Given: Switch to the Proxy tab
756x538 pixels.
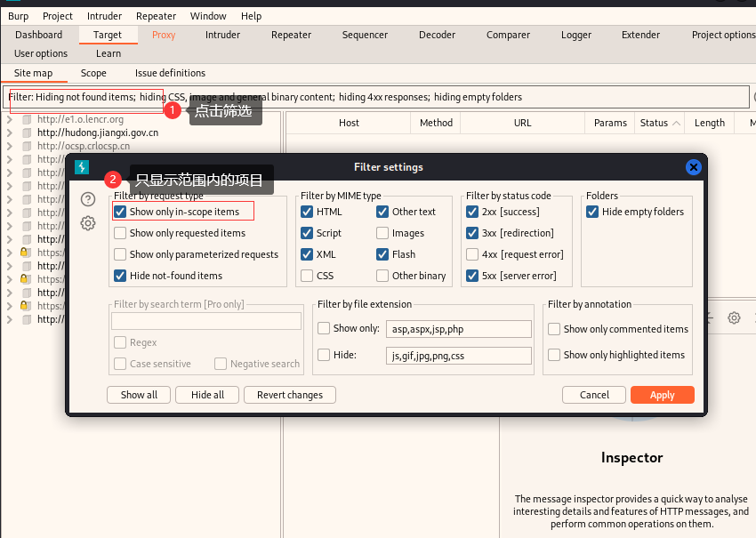Looking at the screenshot, I should pyautogui.click(x=164, y=35).
